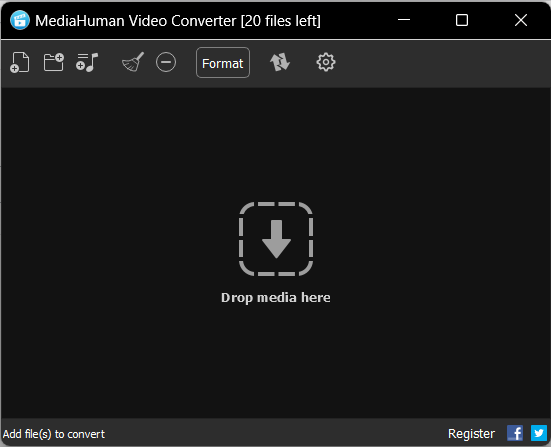551x447 pixels.
Task: Open the Twitter icon in status bar
Action: 539,433
